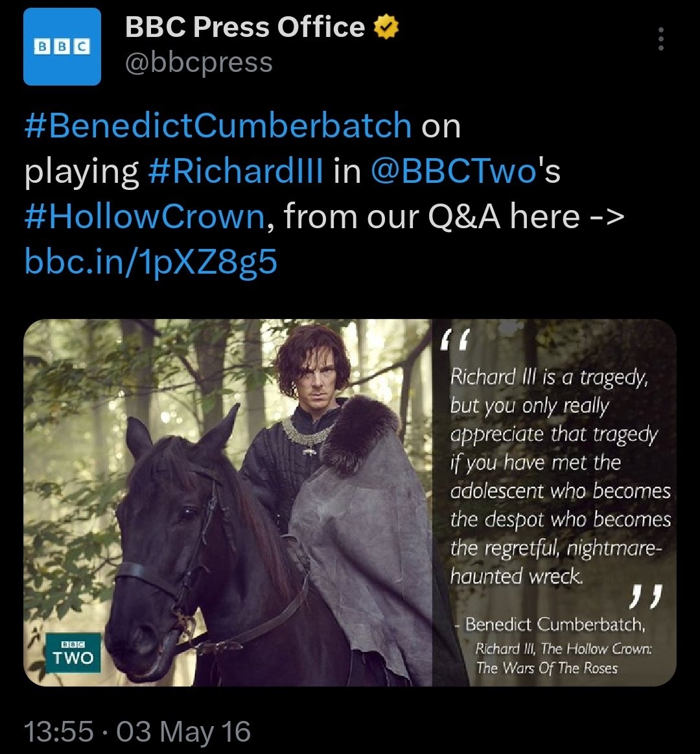Open the #HollowCrown hashtag
The width and height of the screenshot is (700, 754).
(x=144, y=217)
